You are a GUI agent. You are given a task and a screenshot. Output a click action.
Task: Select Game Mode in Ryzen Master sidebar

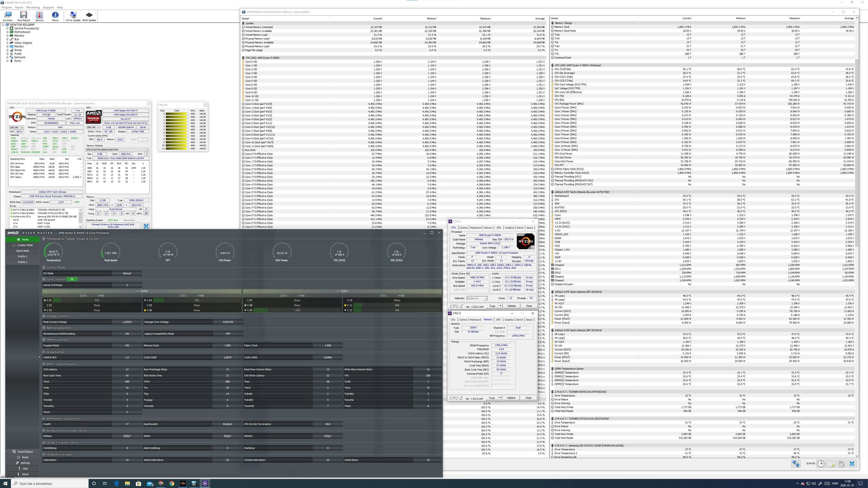pos(23,251)
